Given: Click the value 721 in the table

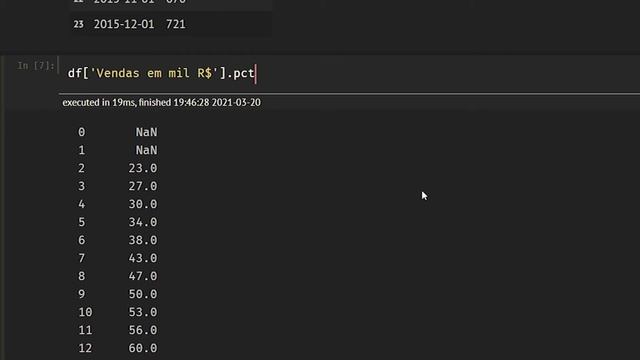Looking at the screenshot, I should (176, 24).
